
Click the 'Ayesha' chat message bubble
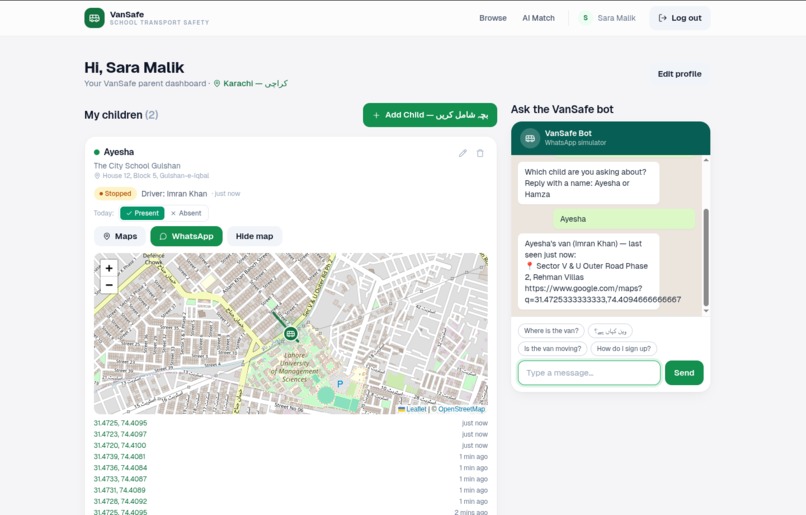(624, 219)
